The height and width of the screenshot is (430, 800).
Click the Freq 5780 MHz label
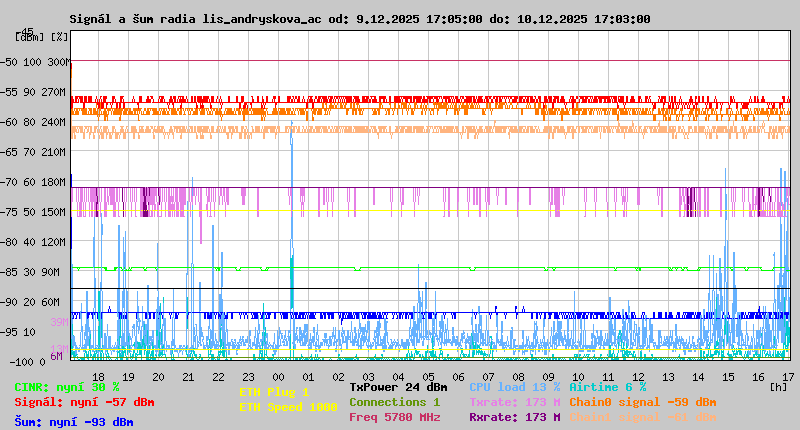point(394,417)
